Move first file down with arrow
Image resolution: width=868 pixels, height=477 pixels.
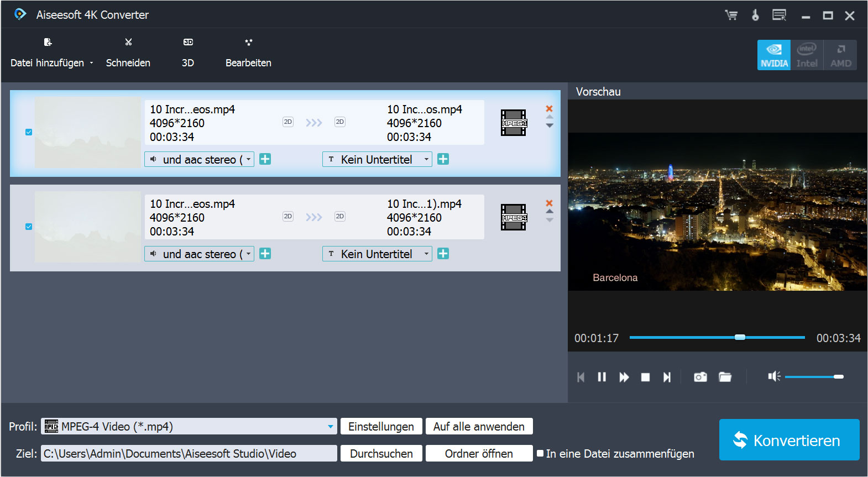pyautogui.click(x=550, y=126)
